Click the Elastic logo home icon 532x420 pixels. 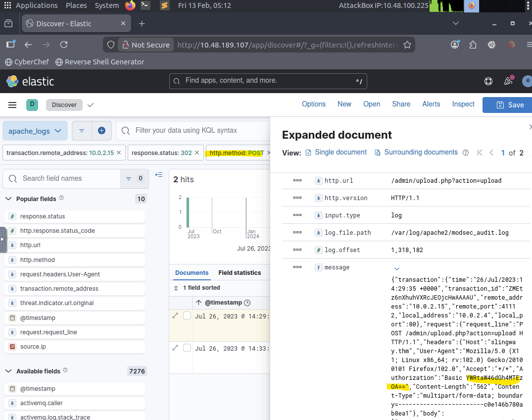pyautogui.click(x=12, y=81)
